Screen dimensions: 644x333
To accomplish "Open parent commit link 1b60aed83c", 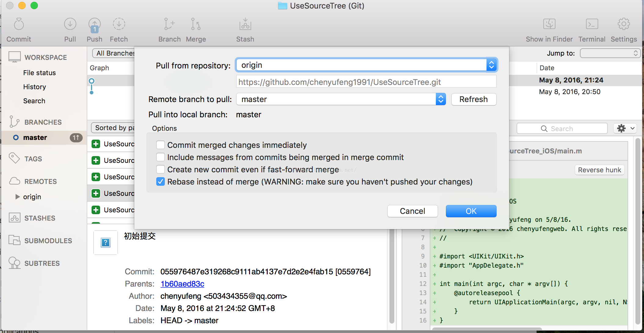I will click(182, 284).
